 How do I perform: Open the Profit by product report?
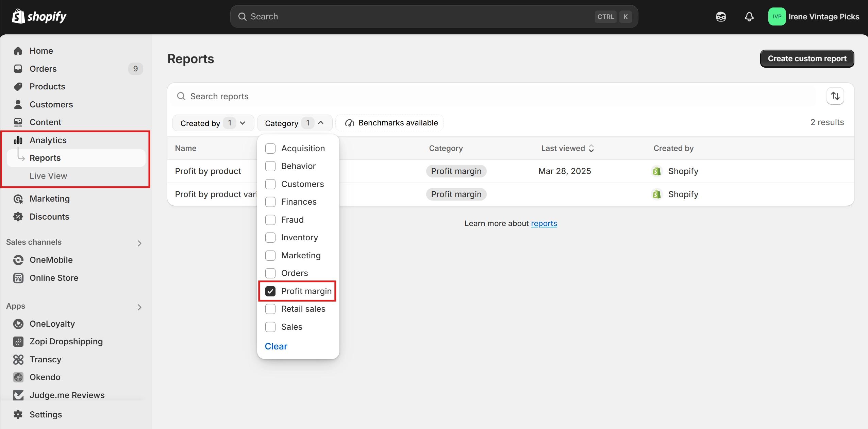(x=208, y=171)
